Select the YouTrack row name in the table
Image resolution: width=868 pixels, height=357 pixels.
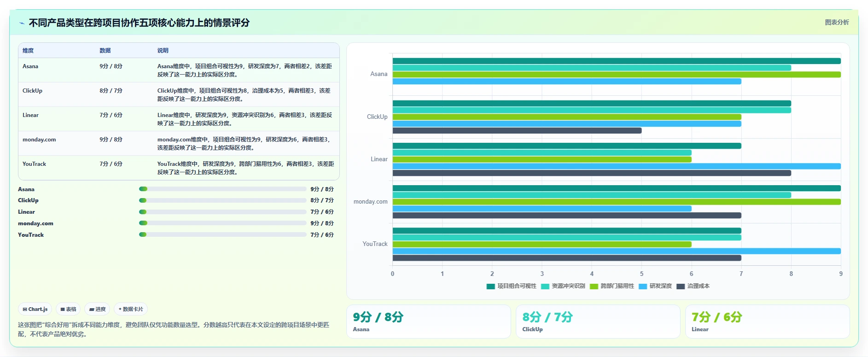click(x=34, y=164)
